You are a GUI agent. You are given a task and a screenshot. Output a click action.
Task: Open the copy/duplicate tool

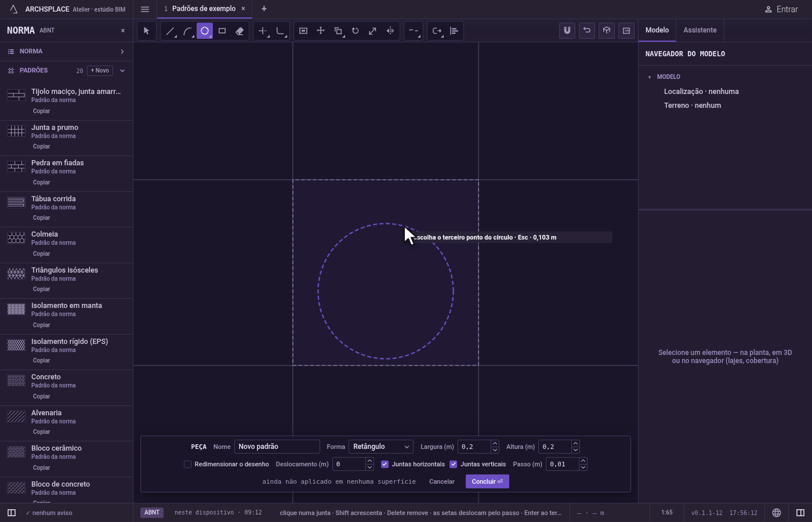click(338, 31)
